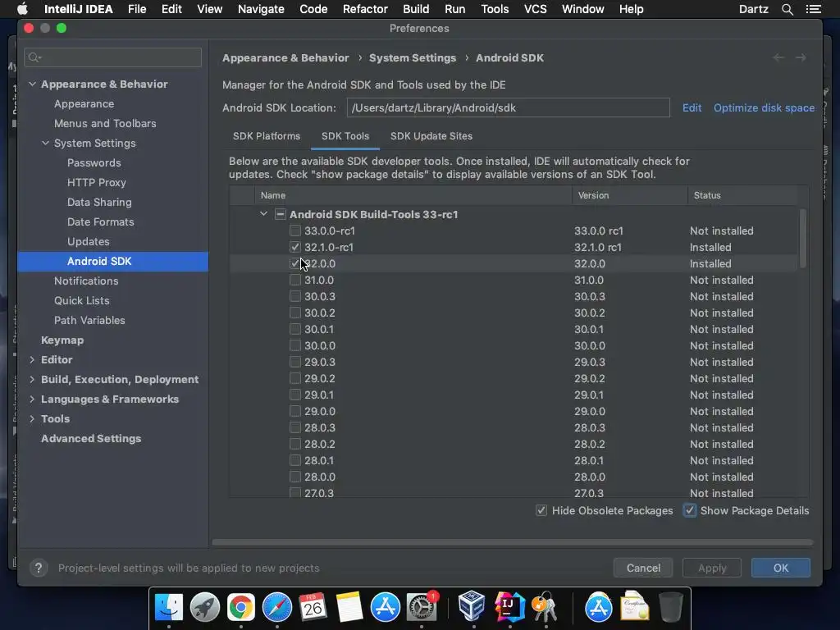Select the 28.0.3 build tools row

514,427
